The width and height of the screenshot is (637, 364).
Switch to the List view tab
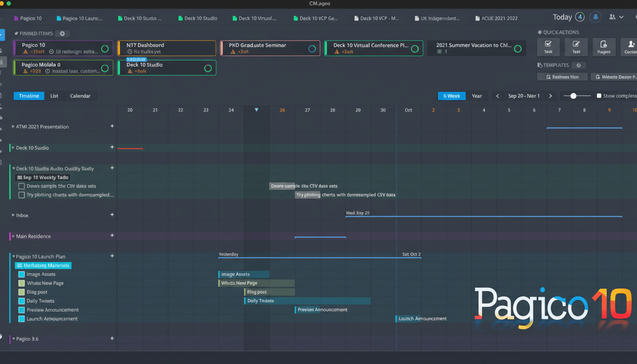pos(54,96)
